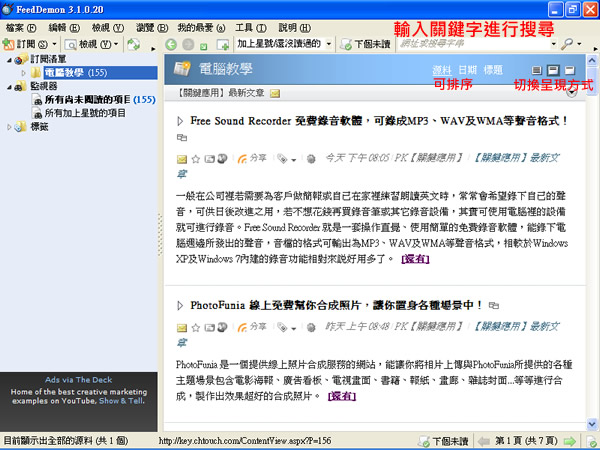Viewport: 600px width, 450px height.
Task: Go to next page with green status arrow
Action: point(569,442)
